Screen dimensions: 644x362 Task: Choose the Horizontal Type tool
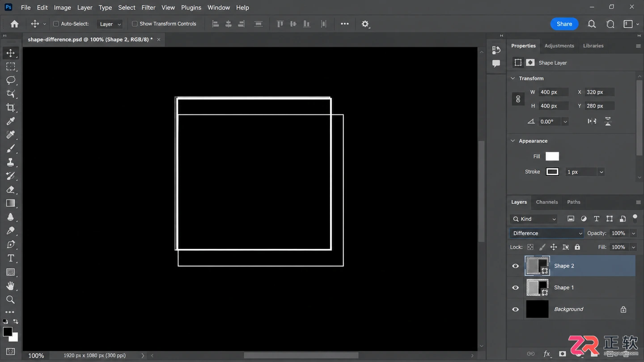tap(11, 258)
